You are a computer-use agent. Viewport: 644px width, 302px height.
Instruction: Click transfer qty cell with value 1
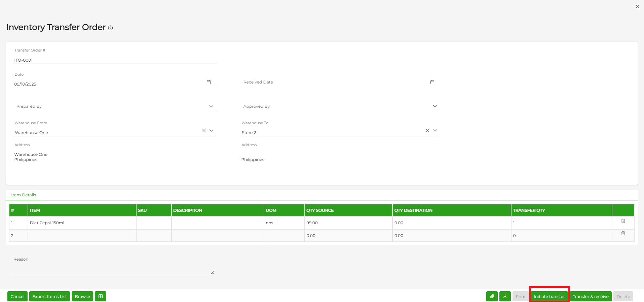click(x=561, y=223)
